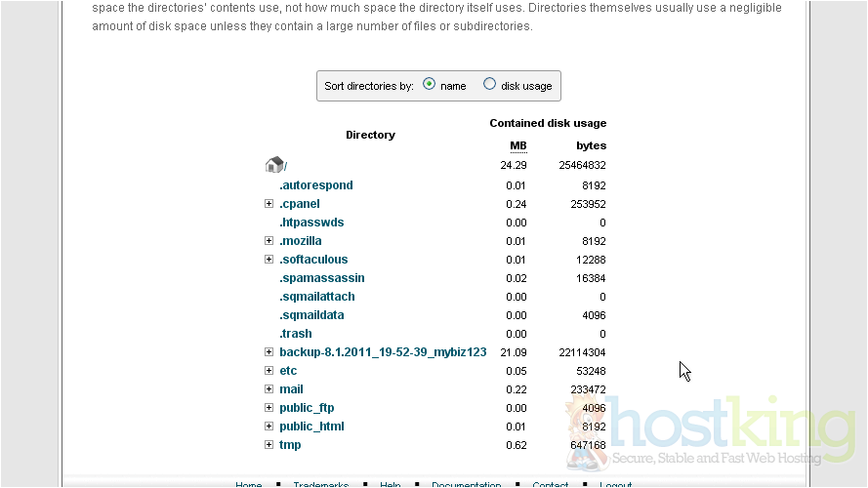868x488 pixels.
Task: Expand the backup-8.1.2011 directory
Action: click(269, 352)
